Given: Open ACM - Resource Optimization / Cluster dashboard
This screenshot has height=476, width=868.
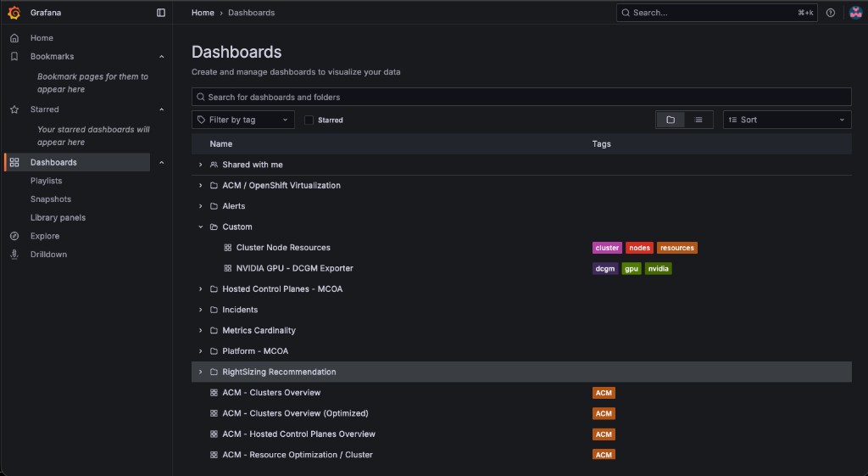Looking at the screenshot, I should click(298, 455).
